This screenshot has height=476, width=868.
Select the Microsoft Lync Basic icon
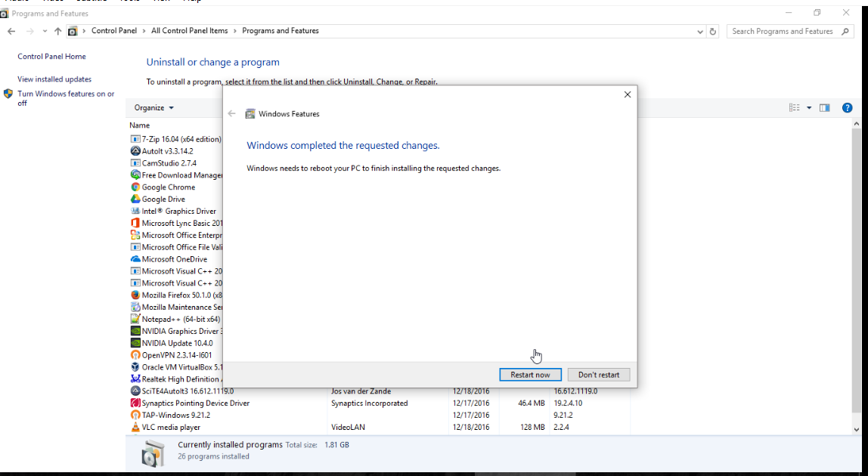tap(135, 223)
